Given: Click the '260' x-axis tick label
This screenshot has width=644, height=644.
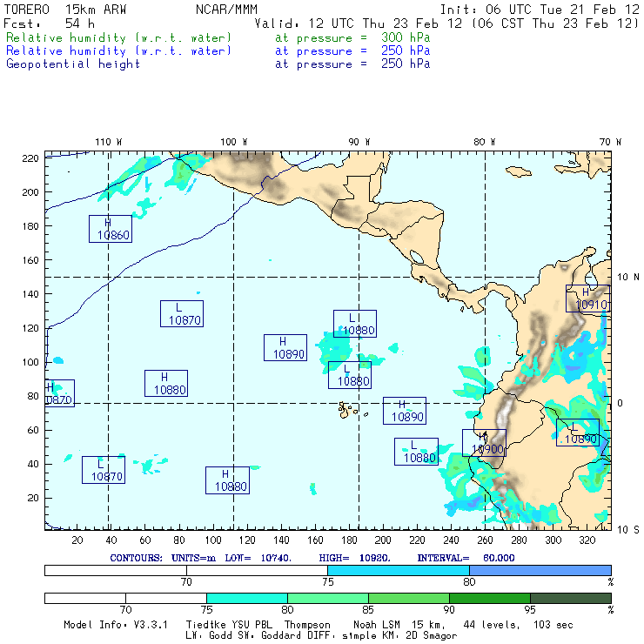Looking at the screenshot, I should [x=485, y=540].
